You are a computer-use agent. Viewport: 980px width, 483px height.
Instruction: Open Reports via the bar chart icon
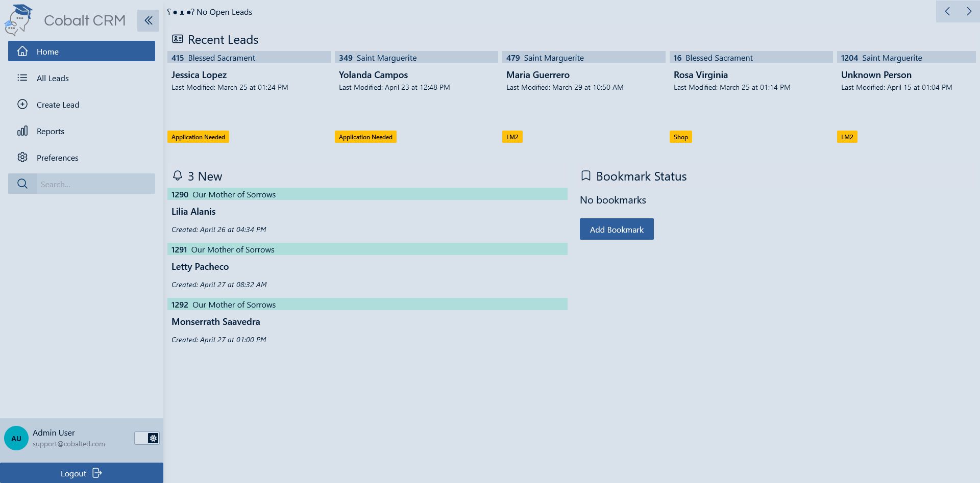pyautogui.click(x=22, y=131)
